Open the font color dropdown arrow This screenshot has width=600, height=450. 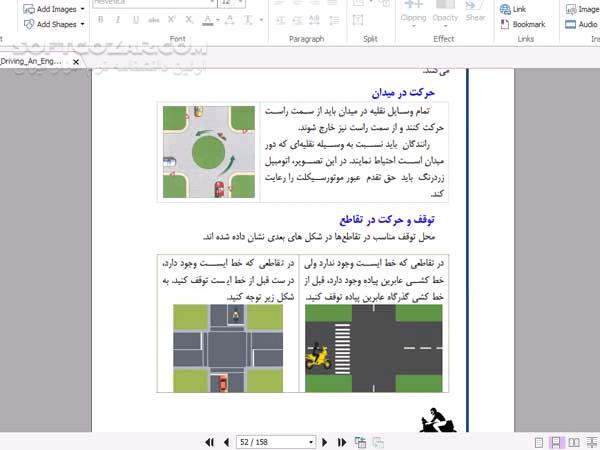[218, 20]
